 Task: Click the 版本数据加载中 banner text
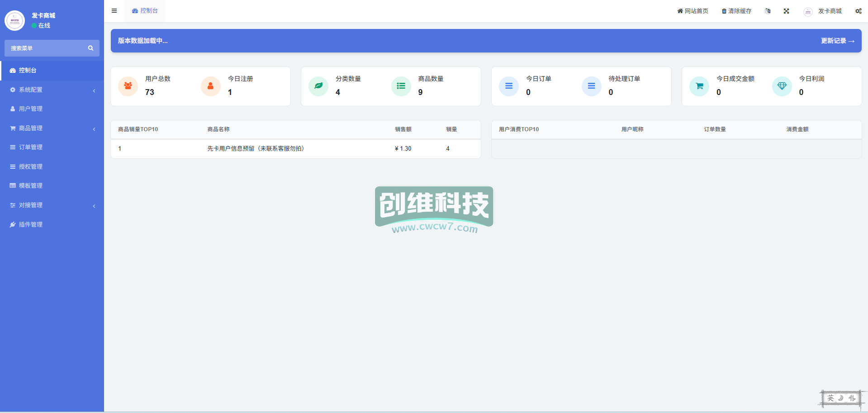point(143,41)
